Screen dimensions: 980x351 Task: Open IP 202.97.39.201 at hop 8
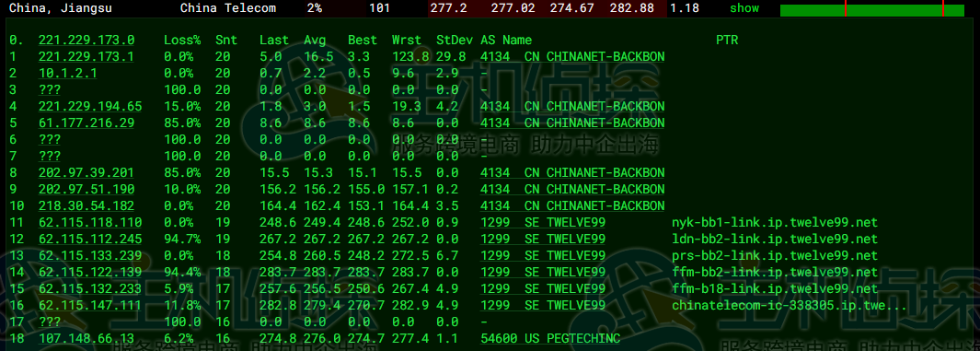point(86,172)
